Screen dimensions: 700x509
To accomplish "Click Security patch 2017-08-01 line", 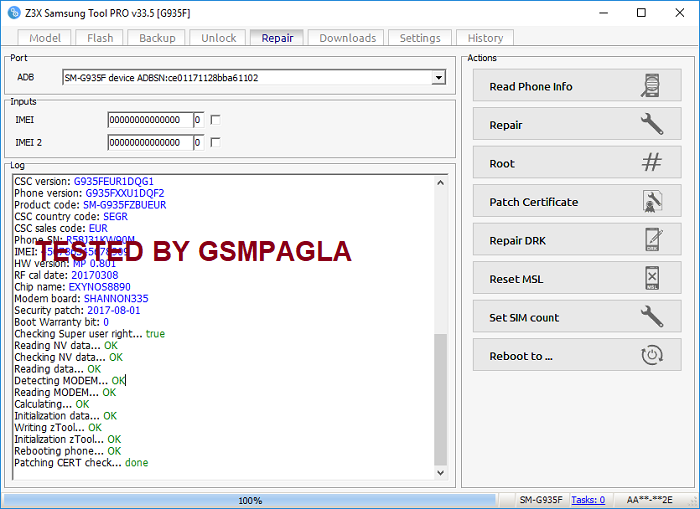I will (77, 310).
